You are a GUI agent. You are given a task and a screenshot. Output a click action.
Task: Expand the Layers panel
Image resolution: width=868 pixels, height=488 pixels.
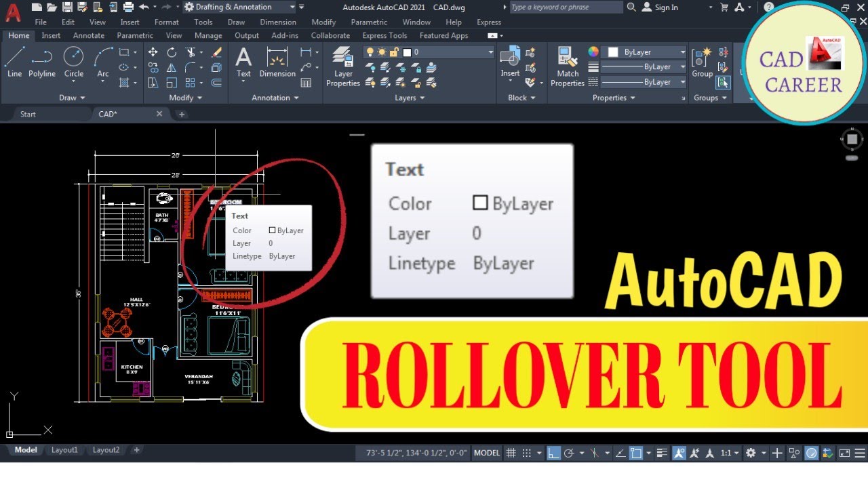410,98
